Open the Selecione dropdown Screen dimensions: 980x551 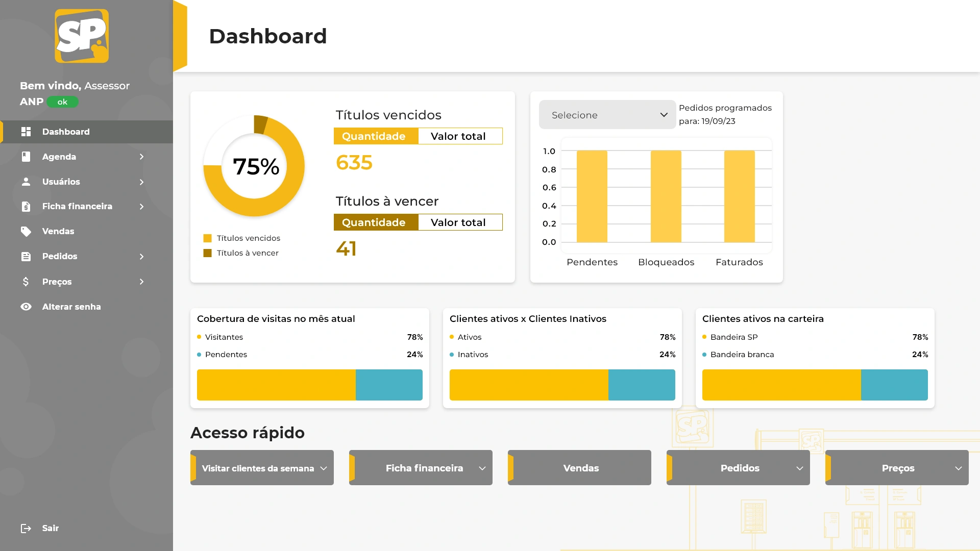tap(607, 115)
